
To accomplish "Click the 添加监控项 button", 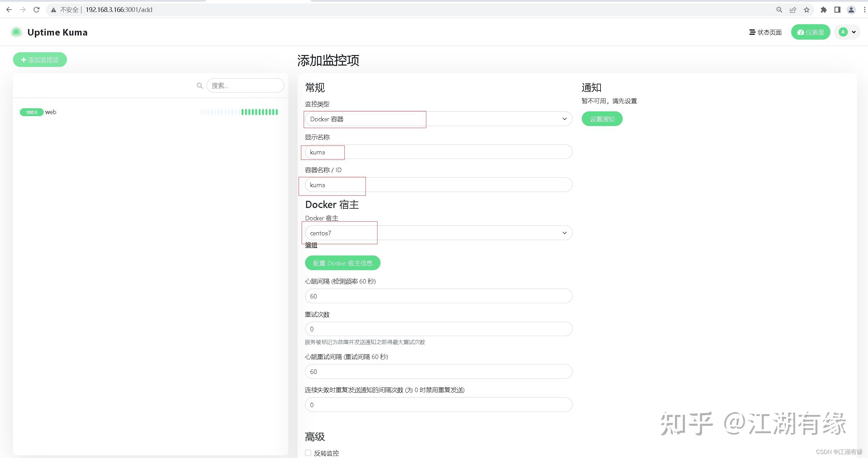I will (40, 60).
